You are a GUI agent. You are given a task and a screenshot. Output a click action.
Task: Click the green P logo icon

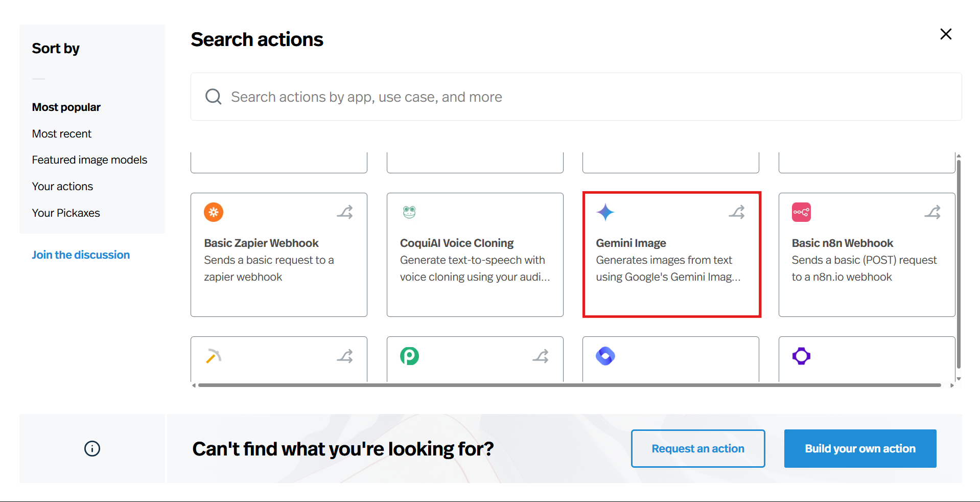[x=409, y=356]
